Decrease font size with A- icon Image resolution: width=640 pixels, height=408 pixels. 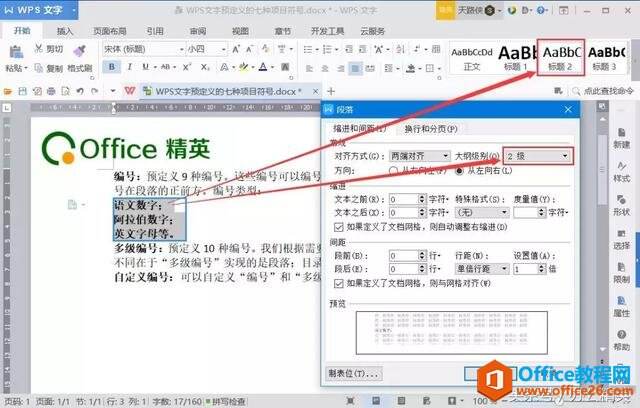tap(250, 50)
